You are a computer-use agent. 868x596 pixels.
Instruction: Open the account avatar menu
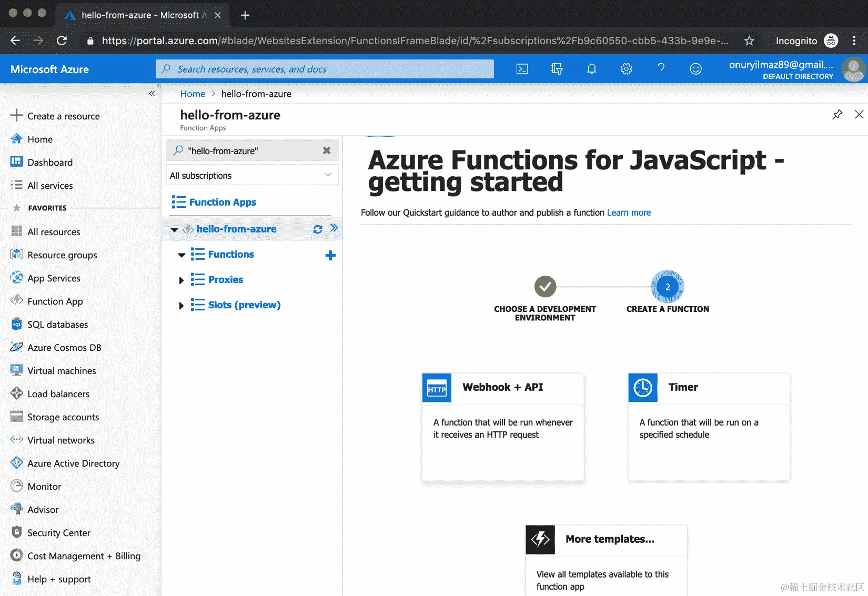[x=853, y=69]
